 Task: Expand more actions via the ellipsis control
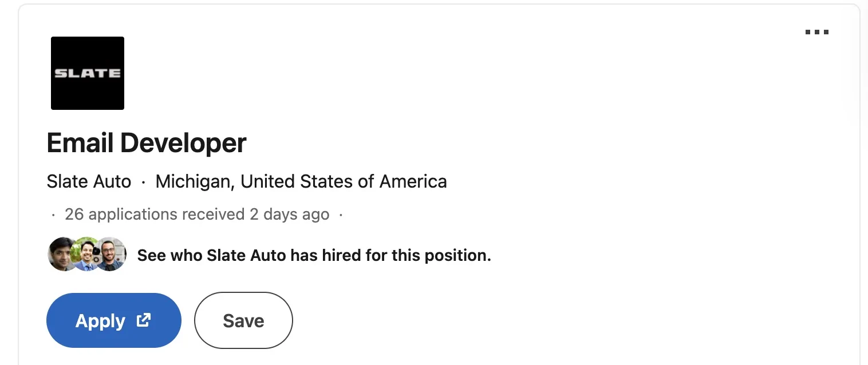point(816,32)
